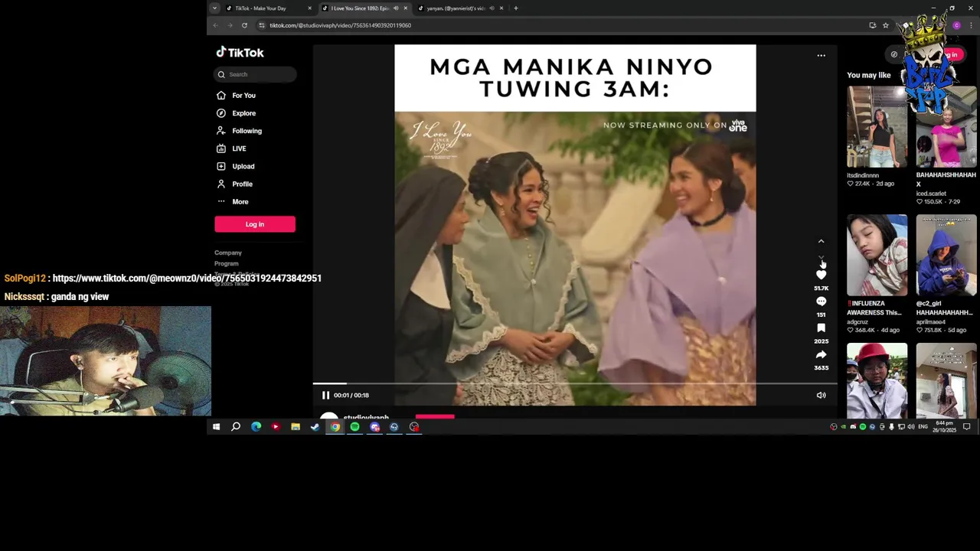Click the TikTok logo in sidebar

click(240, 52)
